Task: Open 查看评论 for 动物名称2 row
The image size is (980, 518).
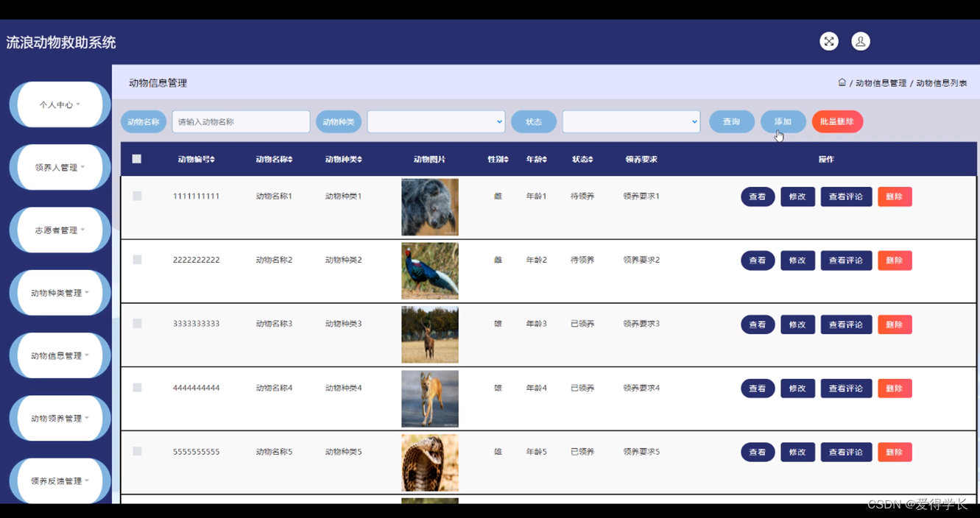Action: 846,260
